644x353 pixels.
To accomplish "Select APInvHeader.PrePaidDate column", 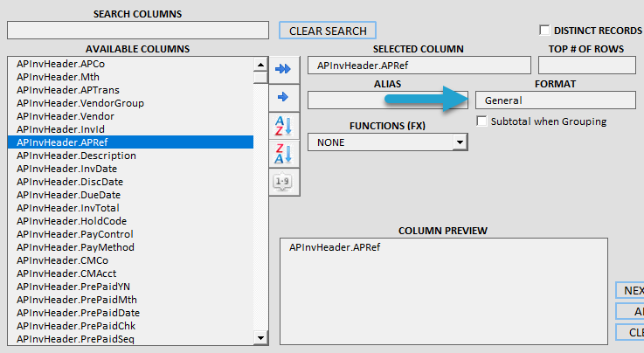I will pos(130,313).
